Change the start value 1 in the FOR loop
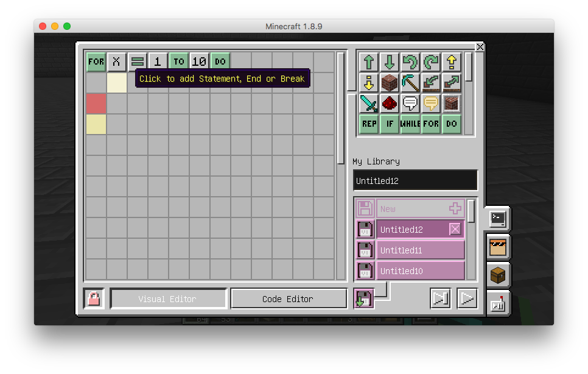 (158, 62)
